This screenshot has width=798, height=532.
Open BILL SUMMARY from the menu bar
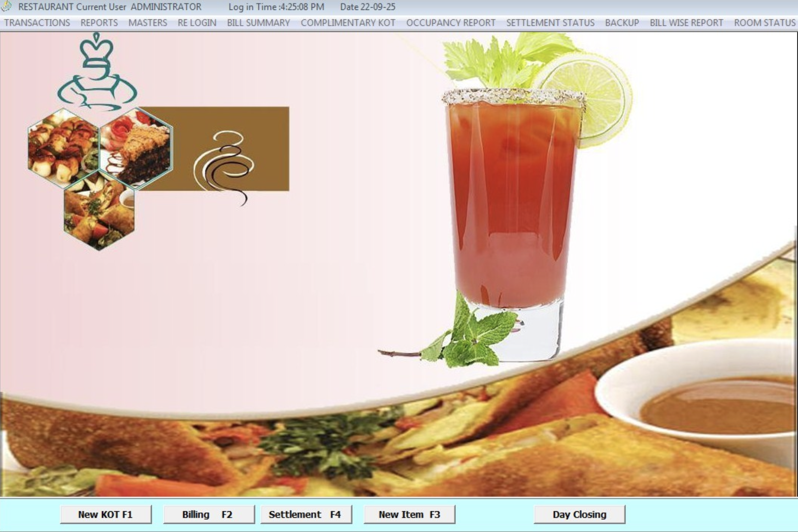pos(258,23)
